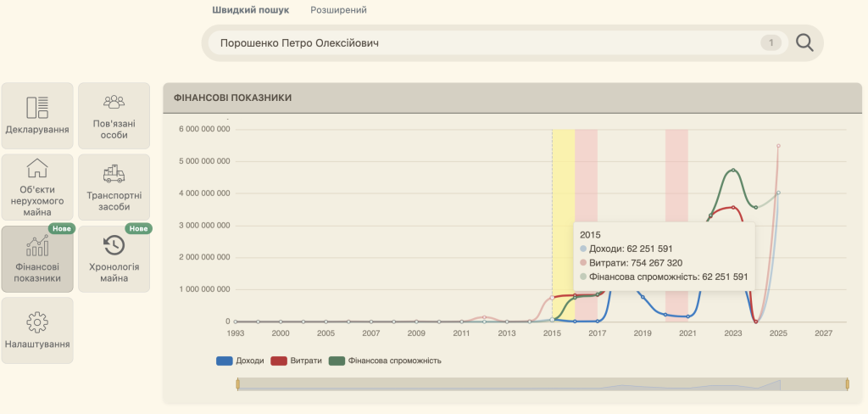868x414 pixels.
Task: Open the Налаштування gear icon
Action: tap(37, 322)
